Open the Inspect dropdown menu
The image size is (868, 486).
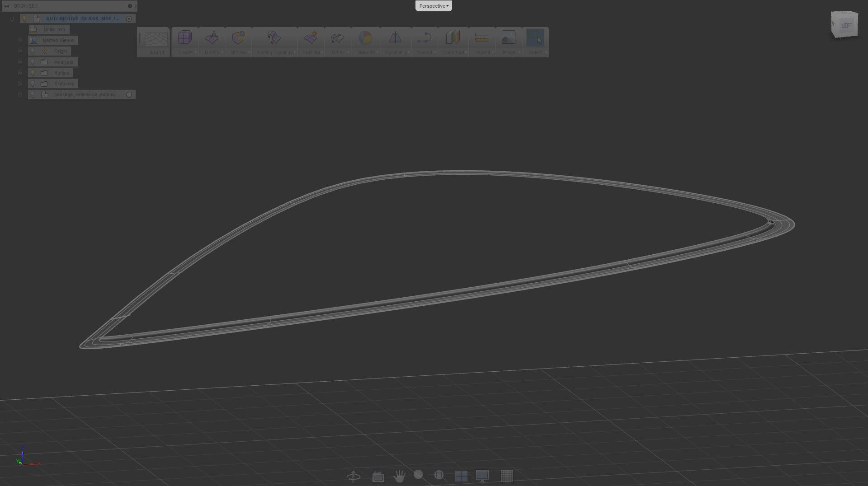[x=484, y=52]
